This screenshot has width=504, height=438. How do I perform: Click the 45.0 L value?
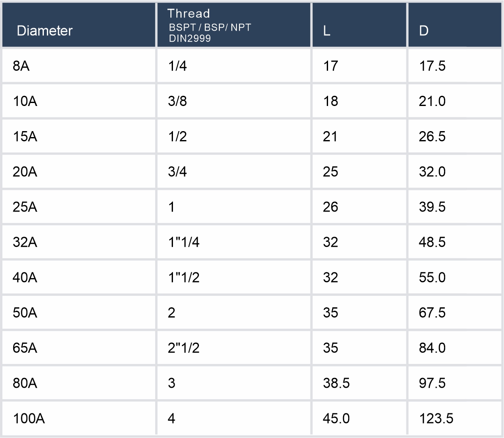pos(336,419)
